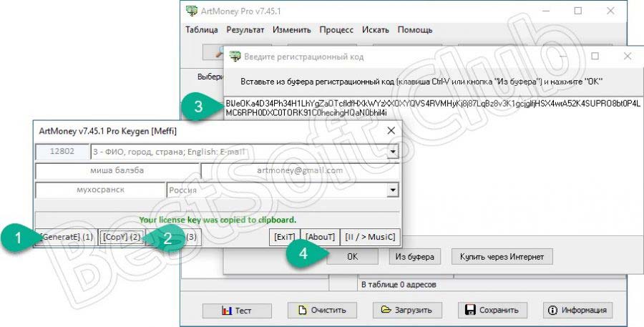Open the Результат menu
Image resolution: width=644 pixels, height=327 pixels.
click(x=245, y=30)
